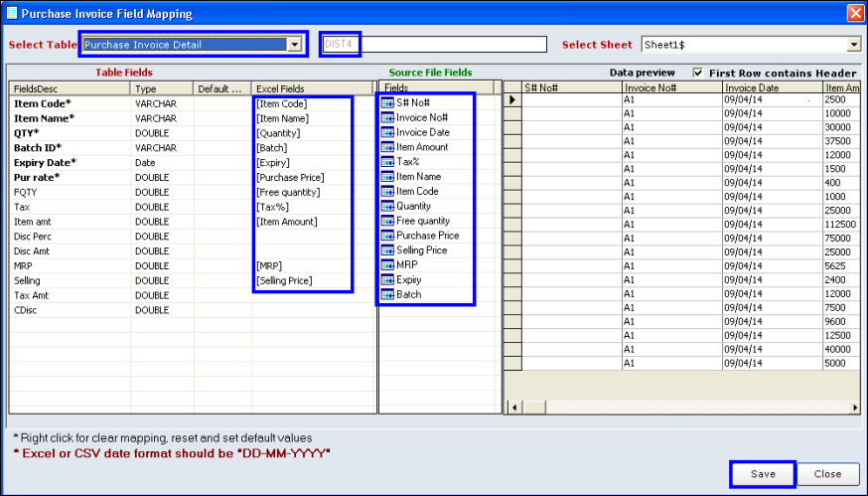868x496 pixels.
Task: Click the Invoice No# source field icon
Action: (387, 117)
